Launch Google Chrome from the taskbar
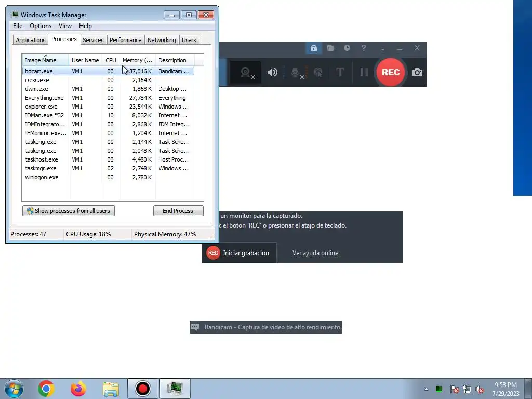 coord(46,389)
